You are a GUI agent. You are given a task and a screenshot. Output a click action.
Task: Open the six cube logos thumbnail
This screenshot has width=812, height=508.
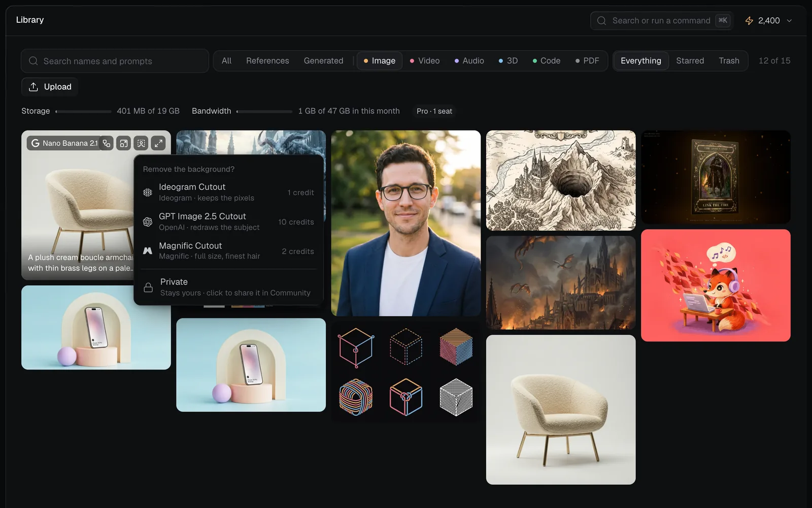406,372
